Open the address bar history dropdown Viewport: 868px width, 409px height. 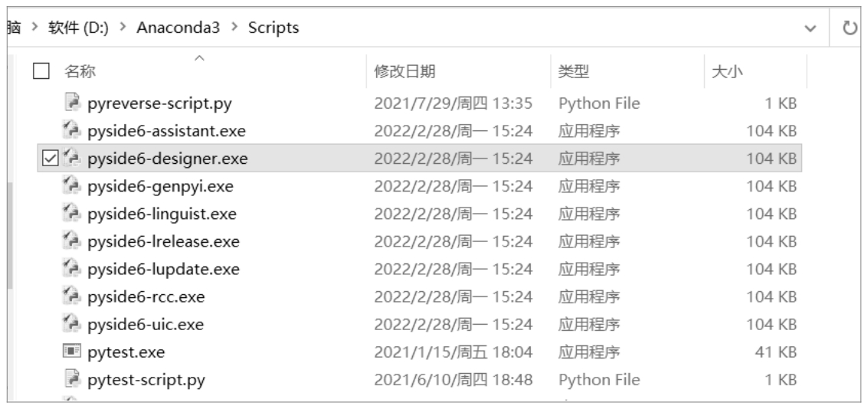coord(812,29)
